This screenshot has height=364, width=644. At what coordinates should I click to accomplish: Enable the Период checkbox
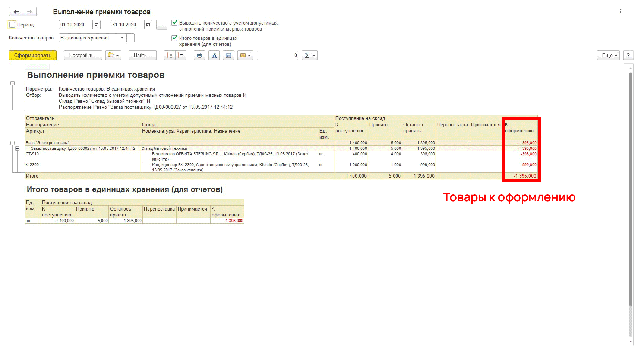pos(12,25)
